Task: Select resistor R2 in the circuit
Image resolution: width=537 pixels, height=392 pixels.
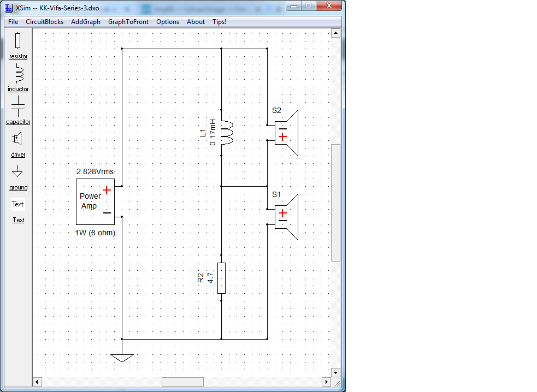Action: (222, 278)
